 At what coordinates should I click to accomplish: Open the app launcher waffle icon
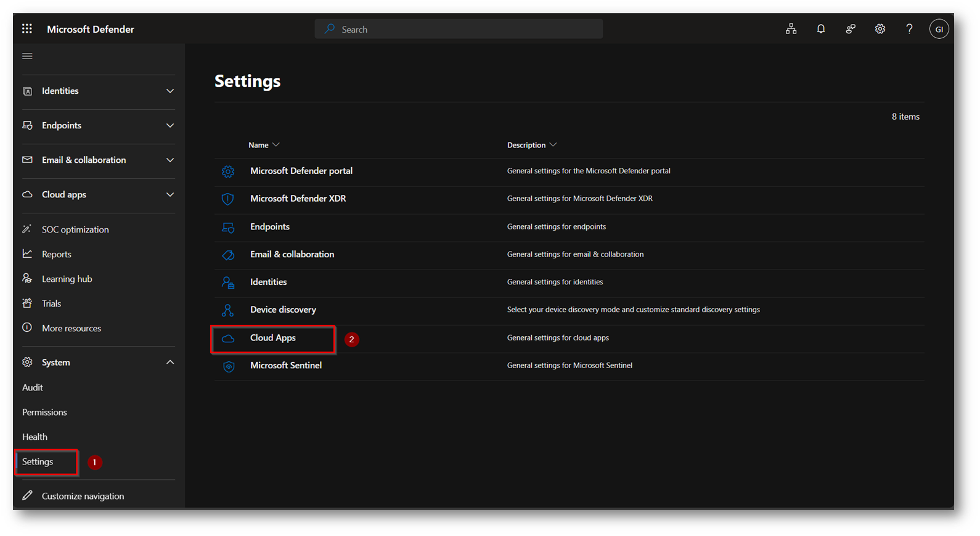click(x=27, y=29)
